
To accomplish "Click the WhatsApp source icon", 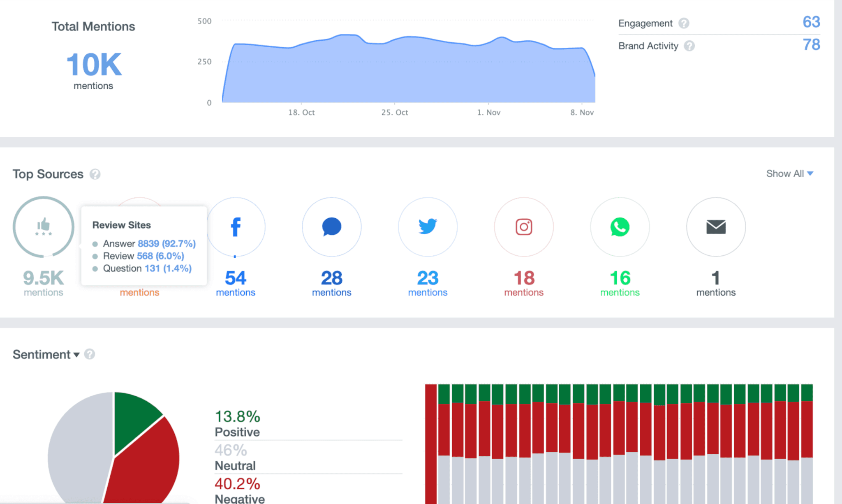I will (x=620, y=227).
